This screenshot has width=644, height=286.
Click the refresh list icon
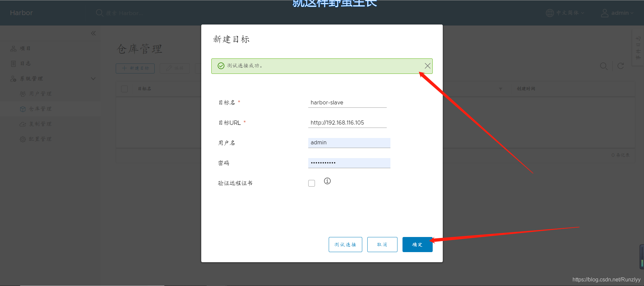tap(621, 66)
